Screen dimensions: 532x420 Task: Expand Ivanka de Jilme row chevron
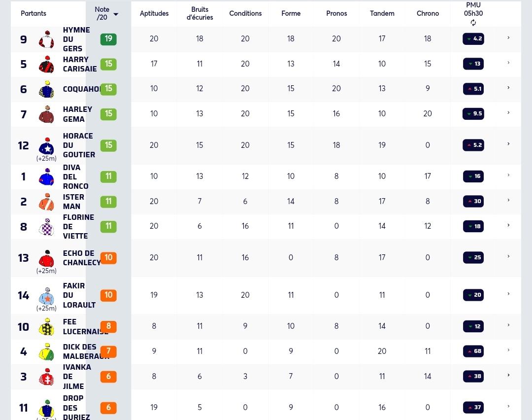(508, 375)
